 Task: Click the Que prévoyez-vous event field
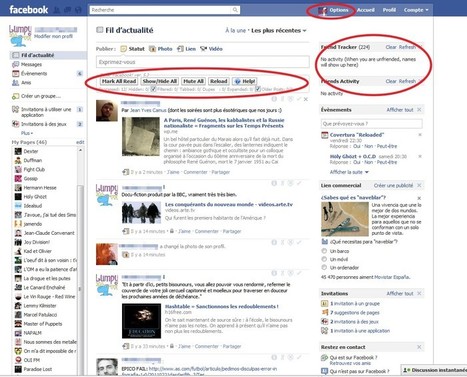371,124
